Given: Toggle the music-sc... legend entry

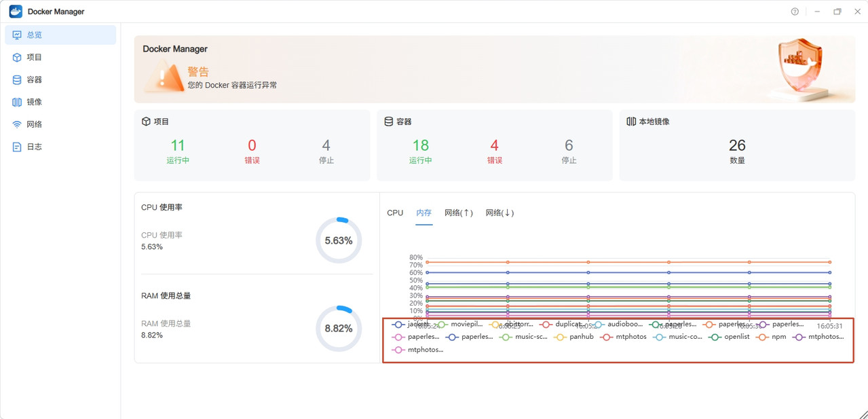Looking at the screenshot, I should pos(523,337).
